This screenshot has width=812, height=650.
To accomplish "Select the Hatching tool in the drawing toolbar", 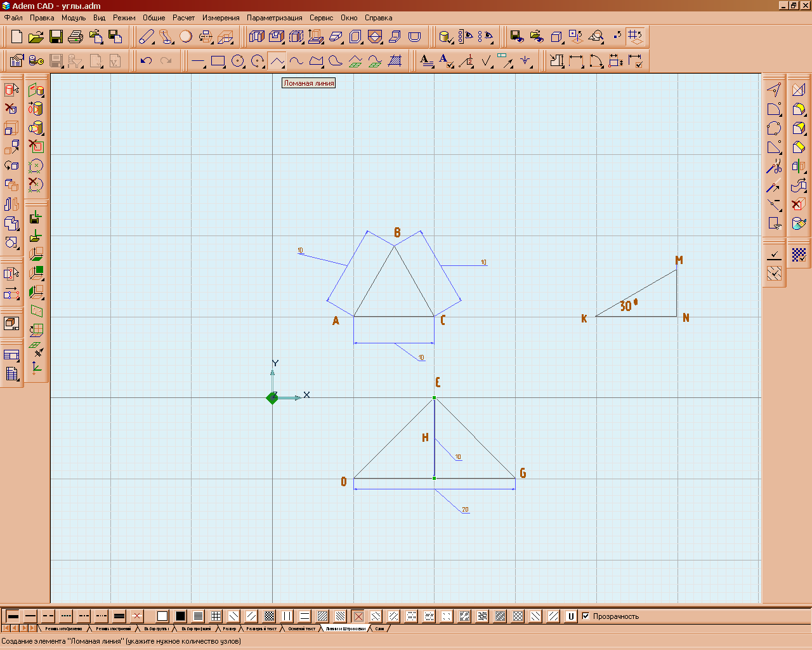I will pos(395,61).
